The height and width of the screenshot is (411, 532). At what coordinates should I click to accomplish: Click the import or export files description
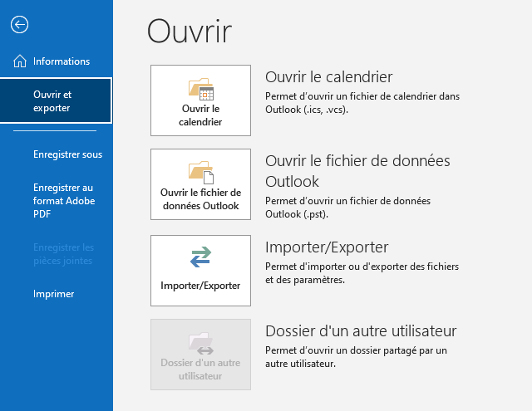362,273
